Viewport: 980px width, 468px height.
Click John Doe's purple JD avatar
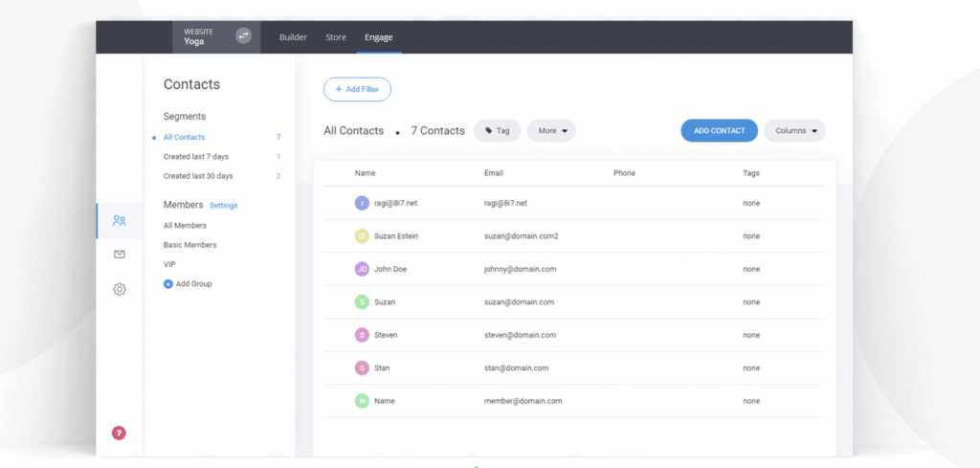pos(362,269)
